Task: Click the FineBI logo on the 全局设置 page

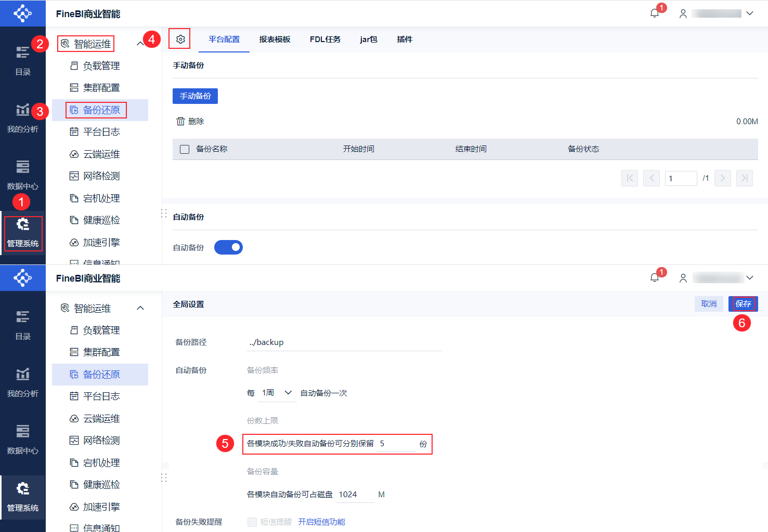Action: [23, 277]
